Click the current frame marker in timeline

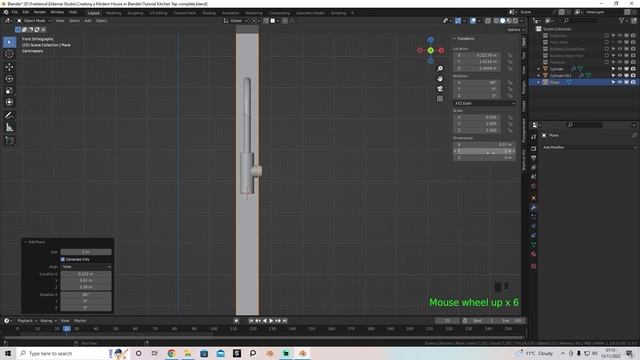click(67, 328)
